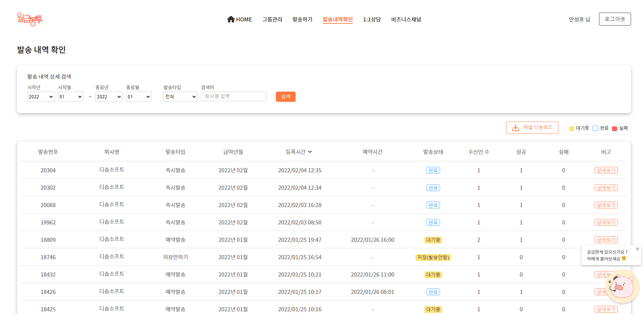Click the orange 검색 button
Image resolution: width=644 pixels, height=314 pixels.
point(286,97)
